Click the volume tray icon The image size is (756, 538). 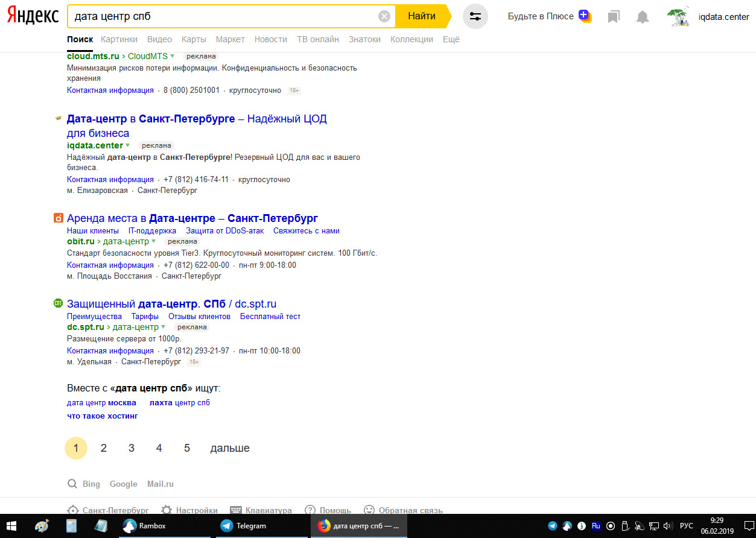click(x=667, y=526)
